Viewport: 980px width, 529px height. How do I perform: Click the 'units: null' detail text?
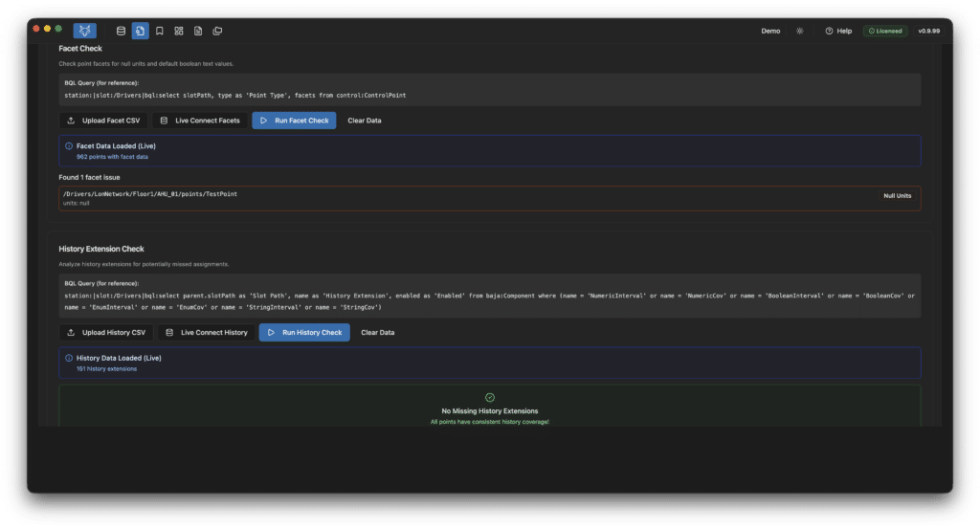pyautogui.click(x=77, y=203)
